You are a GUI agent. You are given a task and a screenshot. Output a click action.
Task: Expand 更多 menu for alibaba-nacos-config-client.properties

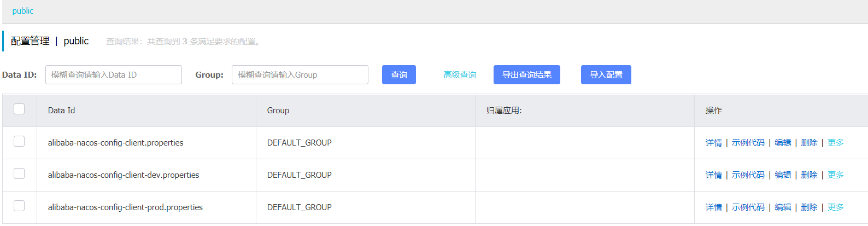(x=835, y=143)
